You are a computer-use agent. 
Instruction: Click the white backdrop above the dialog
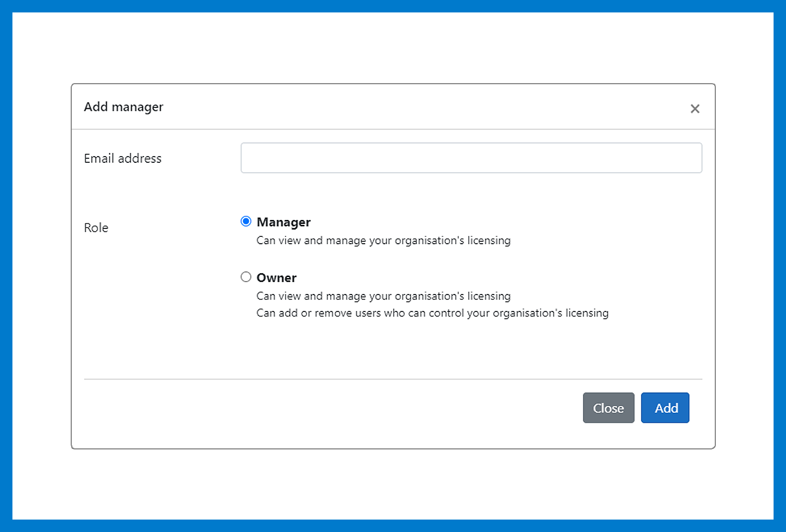click(x=393, y=48)
